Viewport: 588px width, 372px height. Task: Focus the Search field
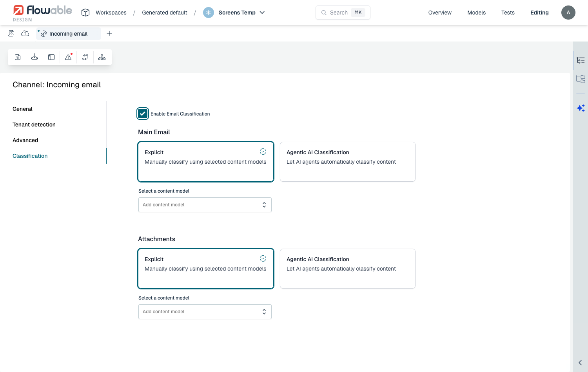[x=343, y=13]
